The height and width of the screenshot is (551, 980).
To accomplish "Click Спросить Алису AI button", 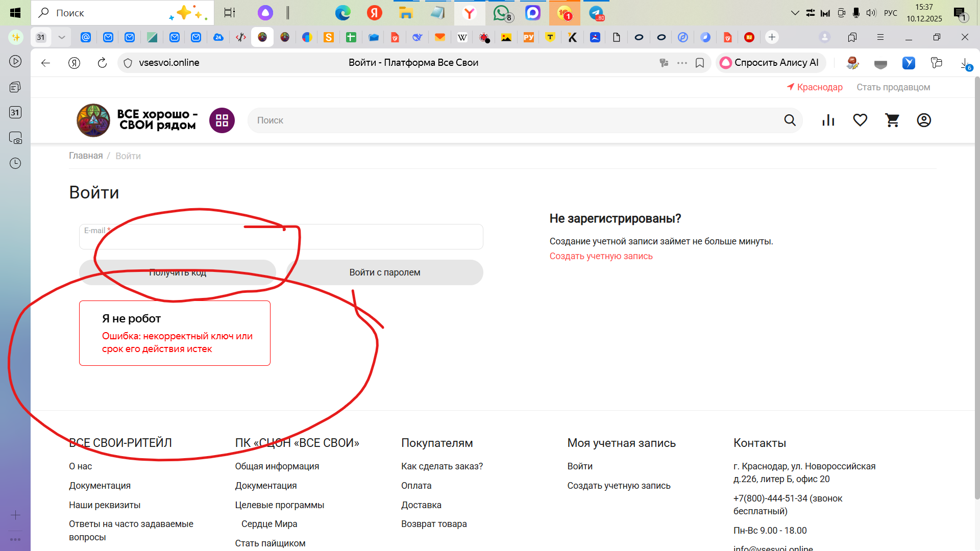I will pos(771,63).
